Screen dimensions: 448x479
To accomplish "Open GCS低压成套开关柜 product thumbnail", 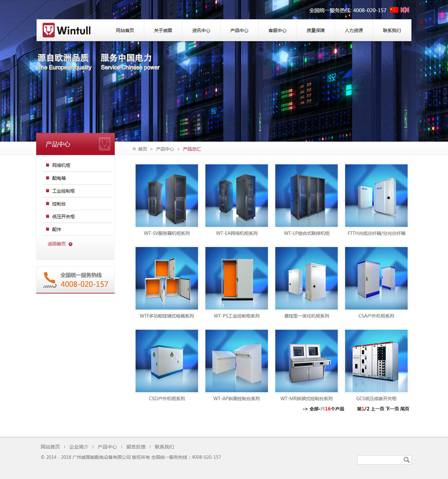I will click(376, 361).
